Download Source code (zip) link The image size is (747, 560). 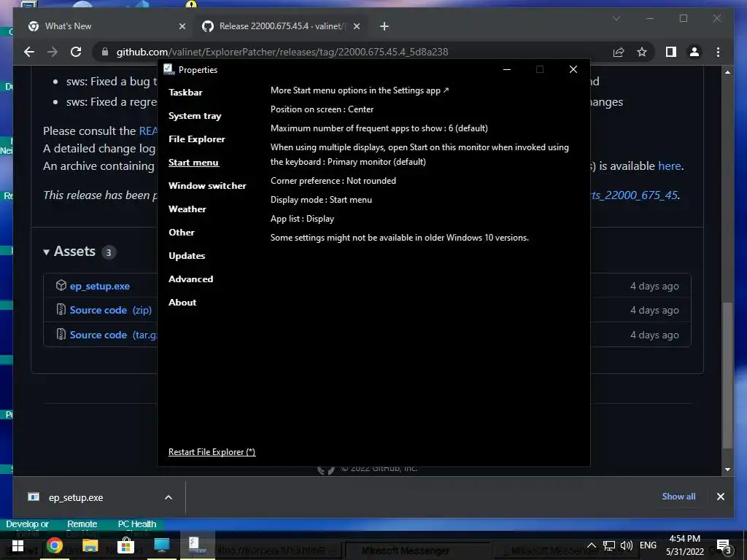(111, 310)
